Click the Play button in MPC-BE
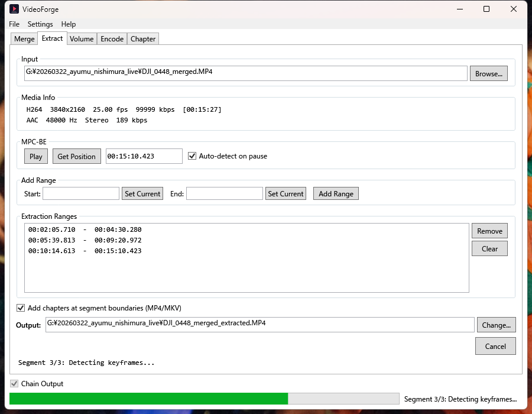The image size is (532, 414). [x=36, y=156]
